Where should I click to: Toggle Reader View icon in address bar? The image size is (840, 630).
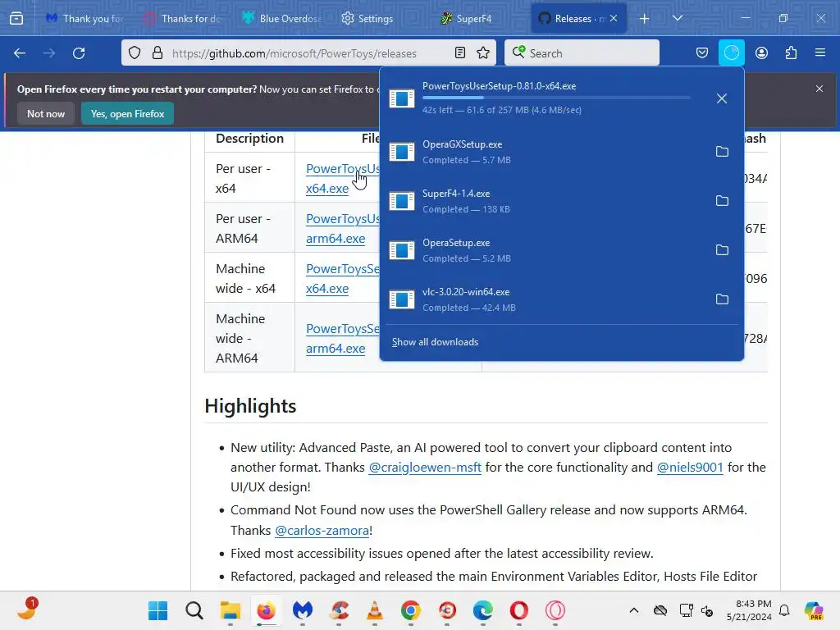[460, 53]
